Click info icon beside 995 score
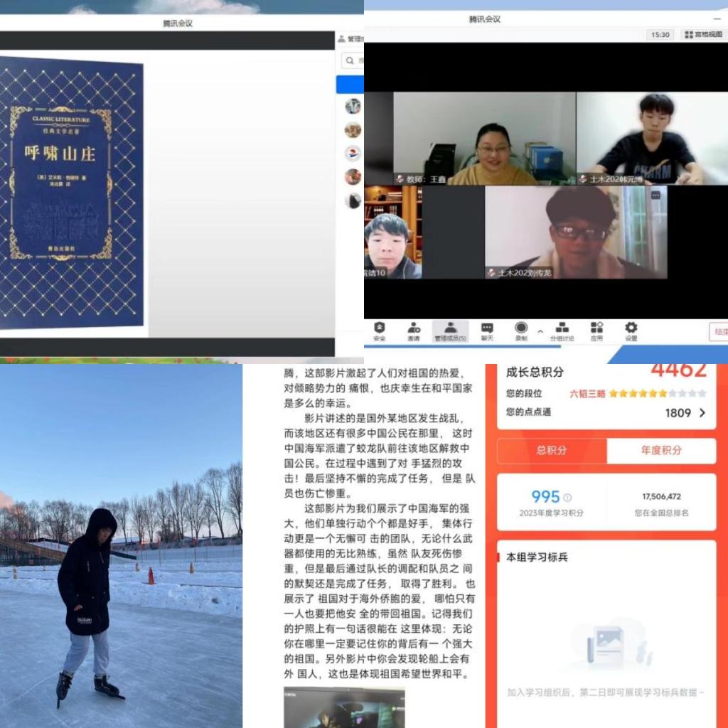728x728 pixels. (x=567, y=498)
